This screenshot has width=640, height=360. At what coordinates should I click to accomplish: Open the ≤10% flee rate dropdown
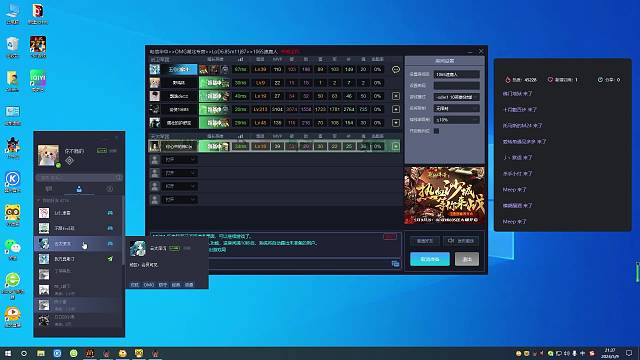(457, 120)
